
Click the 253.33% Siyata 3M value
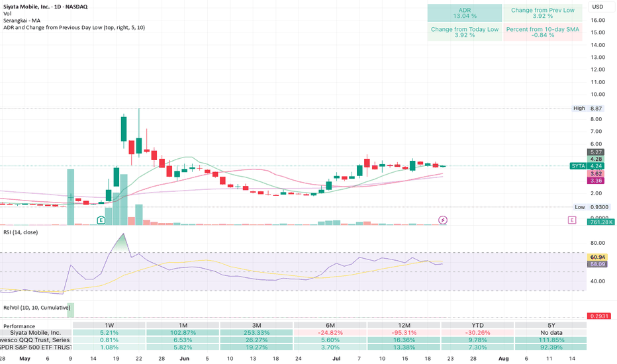point(257,332)
